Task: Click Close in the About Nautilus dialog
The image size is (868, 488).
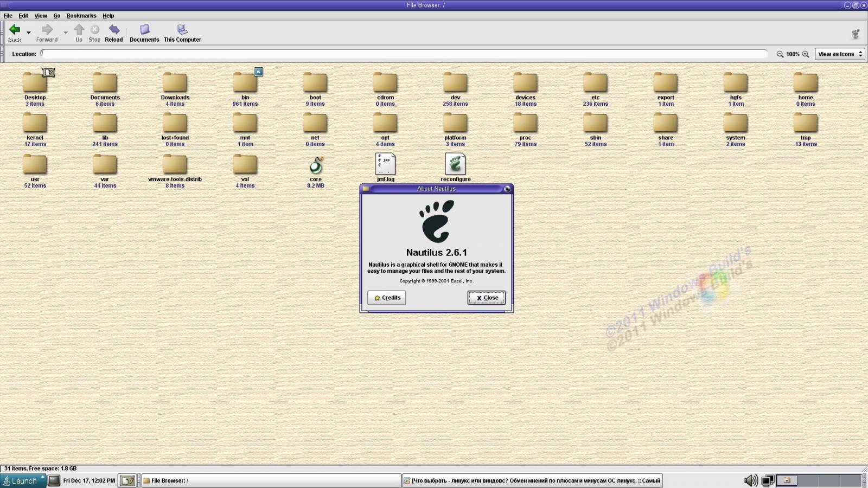Action: (487, 298)
